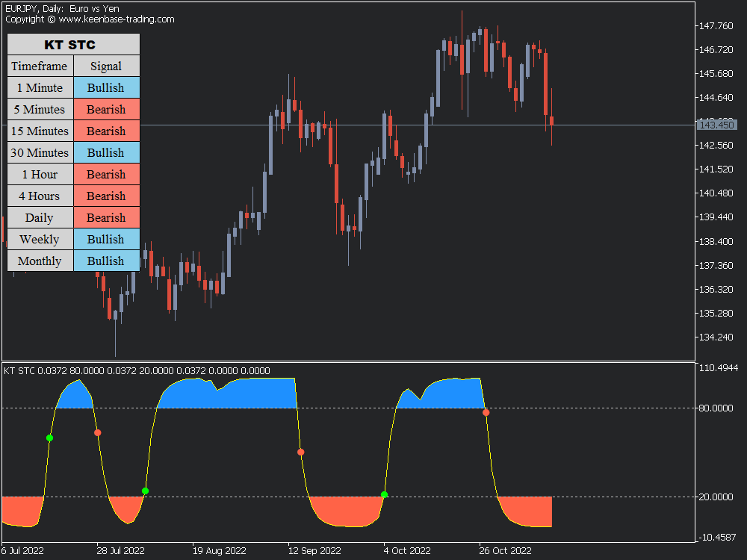Click the 19 Aug 2022 date label
This screenshot has height=560, width=747.
click(220, 550)
